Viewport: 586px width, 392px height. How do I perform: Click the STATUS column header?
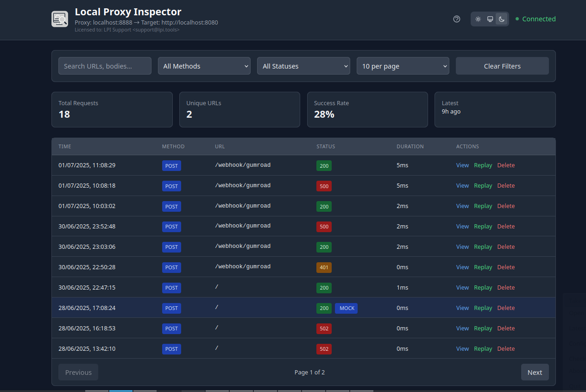(x=326, y=146)
